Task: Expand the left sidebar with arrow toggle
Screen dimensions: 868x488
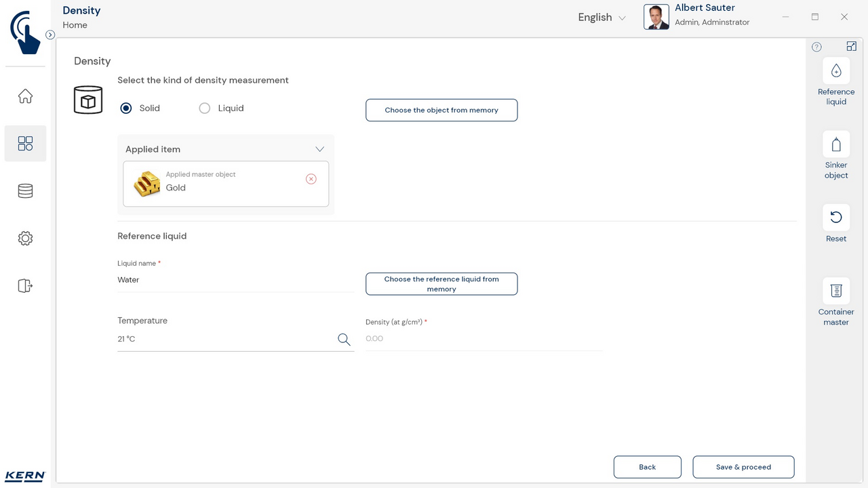Action: pos(50,35)
